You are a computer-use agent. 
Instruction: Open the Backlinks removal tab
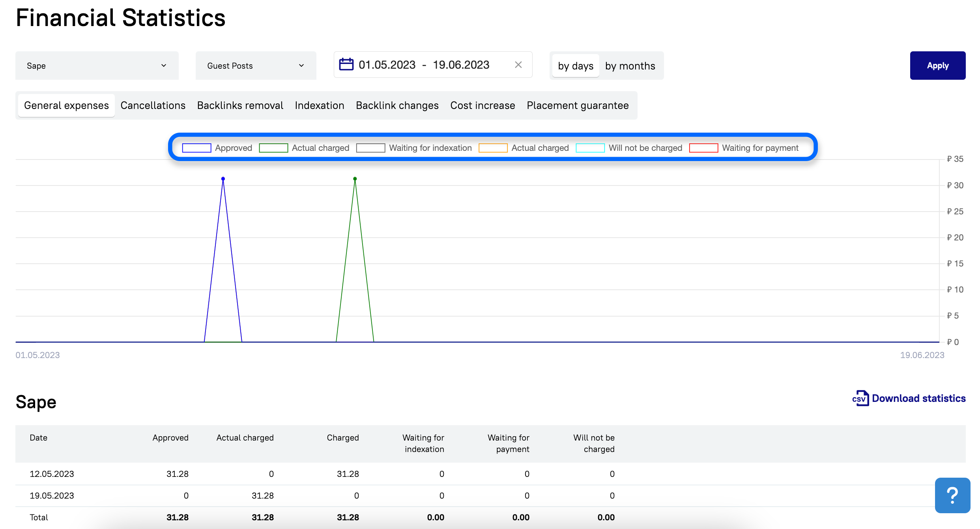click(x=240, y=105)
